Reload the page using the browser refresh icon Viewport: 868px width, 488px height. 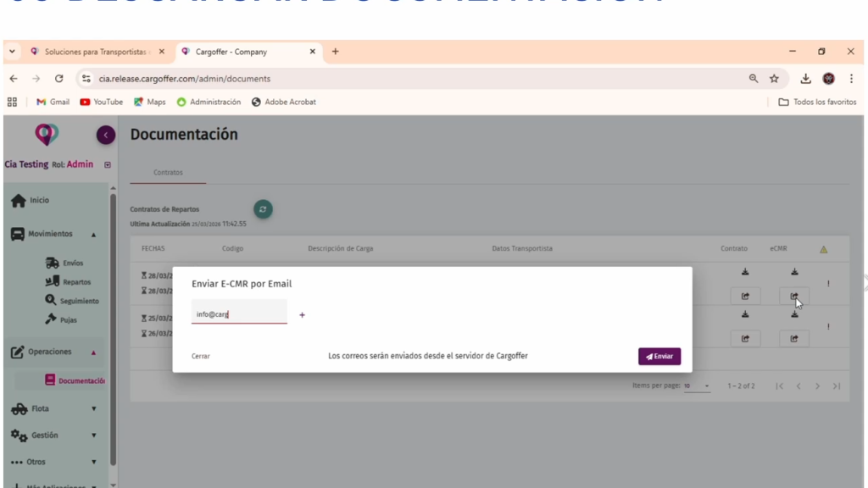(x=58, y=79)
